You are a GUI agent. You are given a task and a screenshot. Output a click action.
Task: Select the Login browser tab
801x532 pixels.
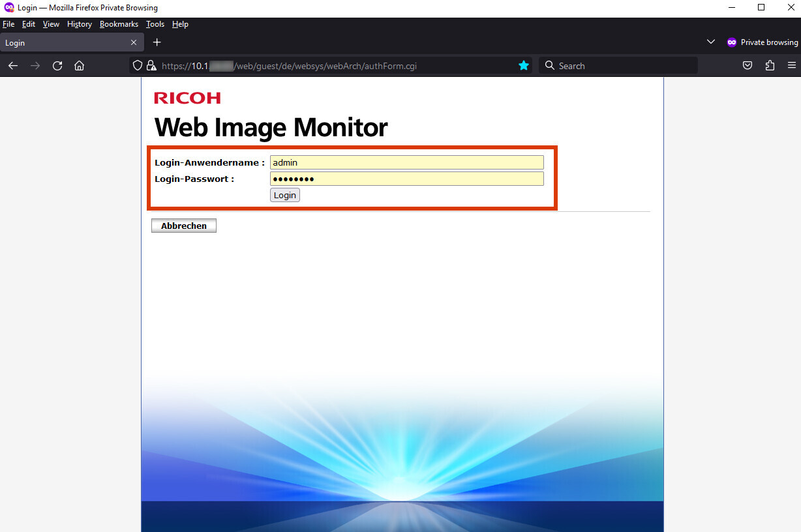tap(71, 42)
